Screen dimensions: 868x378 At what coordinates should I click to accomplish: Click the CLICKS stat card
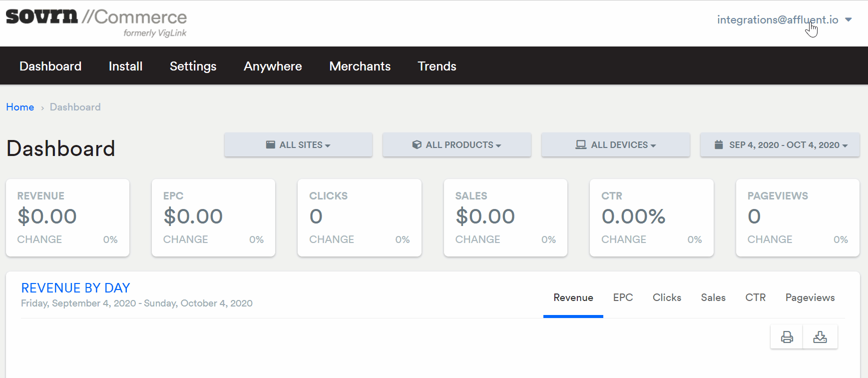[360, 218]
